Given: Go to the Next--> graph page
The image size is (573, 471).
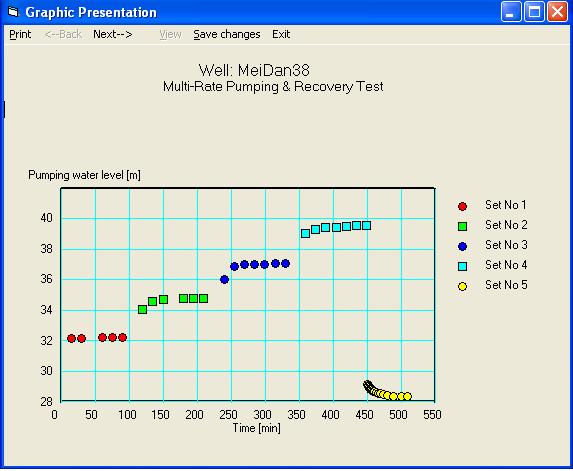Looking at the screenshot, I should pos(113,34).
